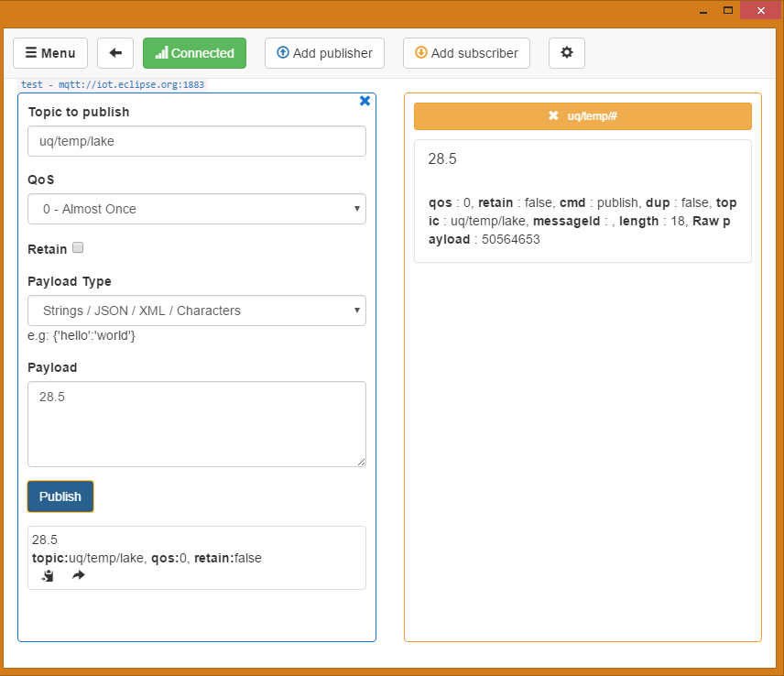Open the settings gear
The image size is (784, 676).
(566, 53)
